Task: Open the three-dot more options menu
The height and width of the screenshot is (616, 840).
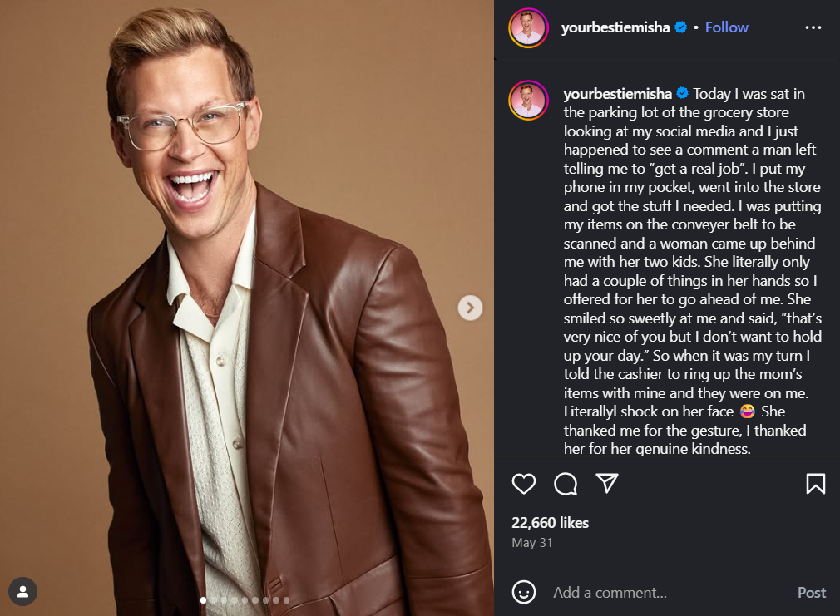Action: tap(813, 27)
